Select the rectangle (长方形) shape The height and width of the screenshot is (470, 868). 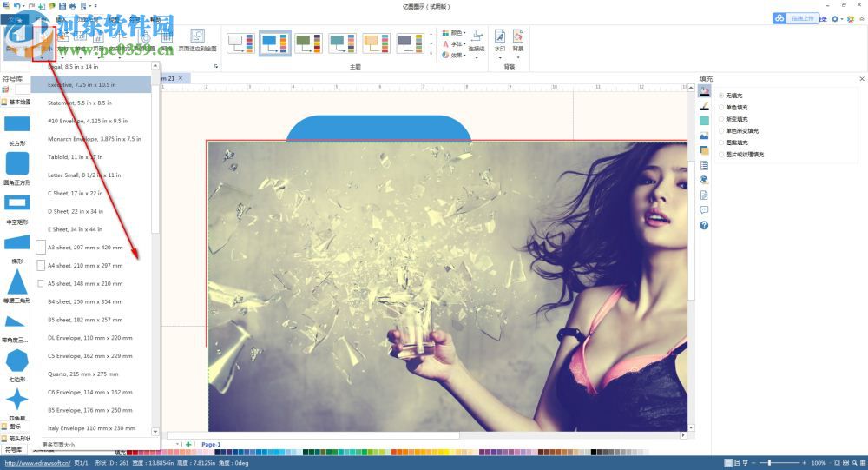coord(17,123)
